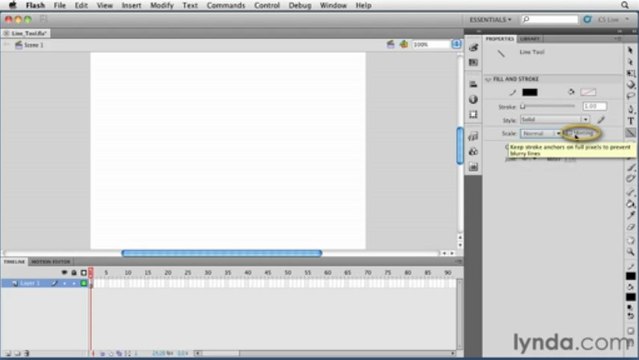This screenshot has height=360, width=639.
Task: Click the stroke color black swatch in Properties
Action: [x=530, y=93]
